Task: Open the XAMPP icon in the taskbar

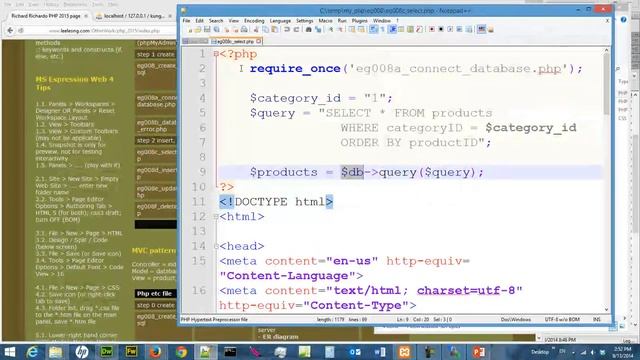Action: pos(404,352)
